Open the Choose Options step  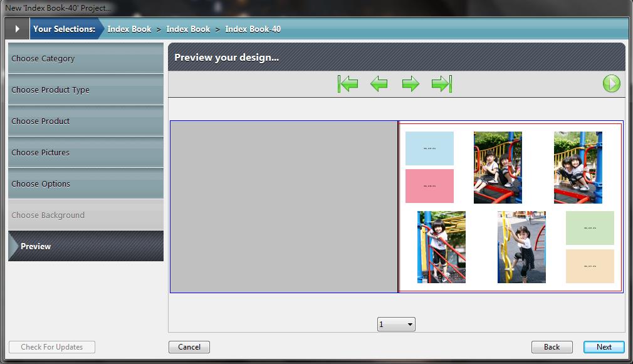click(86, 183)
